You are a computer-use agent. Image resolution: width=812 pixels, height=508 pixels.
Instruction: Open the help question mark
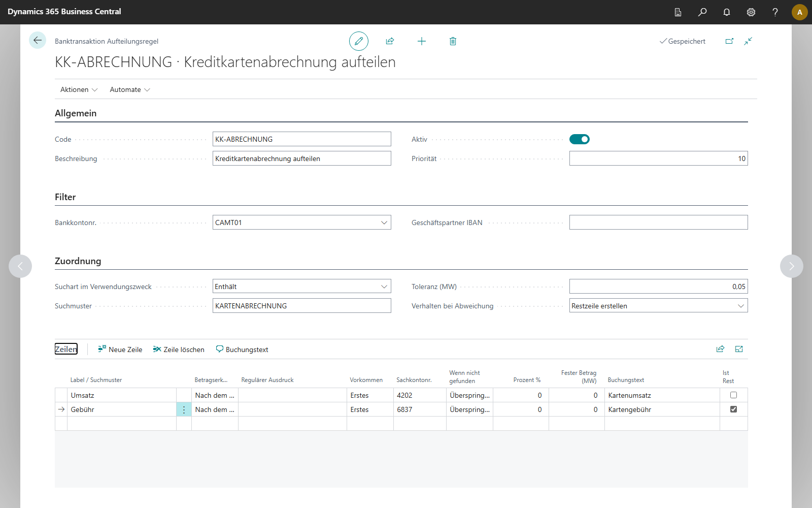coord(775,12)
